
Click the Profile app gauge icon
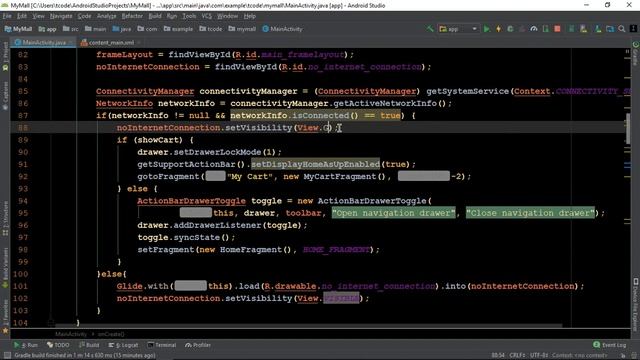534,29
